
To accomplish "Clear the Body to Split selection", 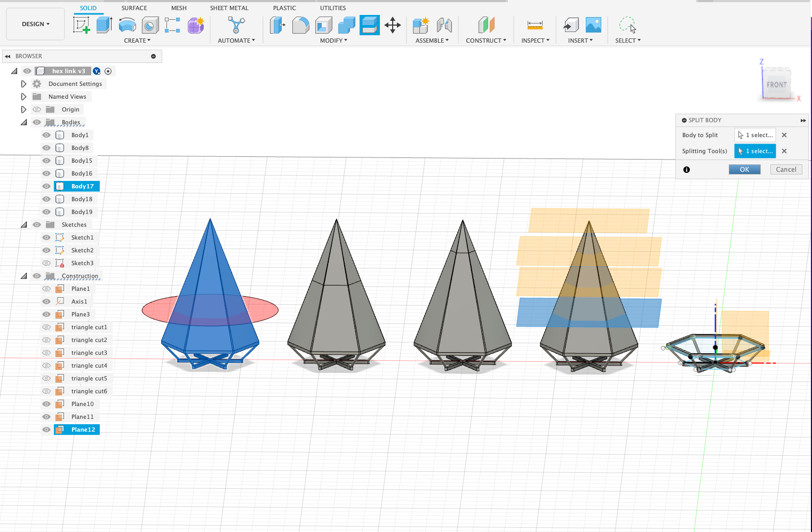I will click(x=784, y=135).
